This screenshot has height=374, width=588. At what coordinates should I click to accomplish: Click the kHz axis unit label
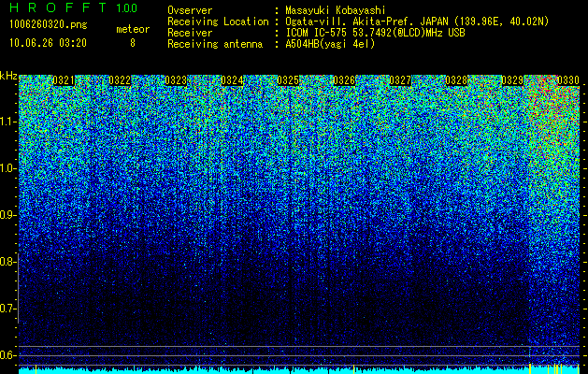[x=8, y=76]
